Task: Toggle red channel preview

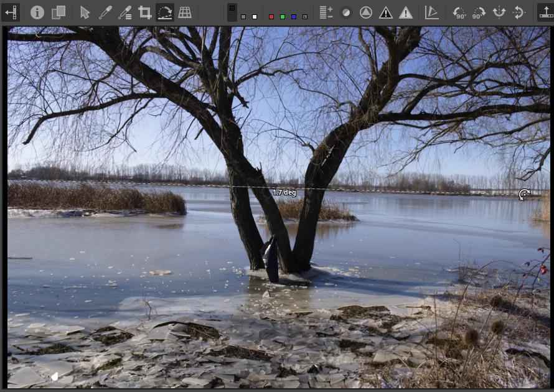Action: (x=271, y=17)
